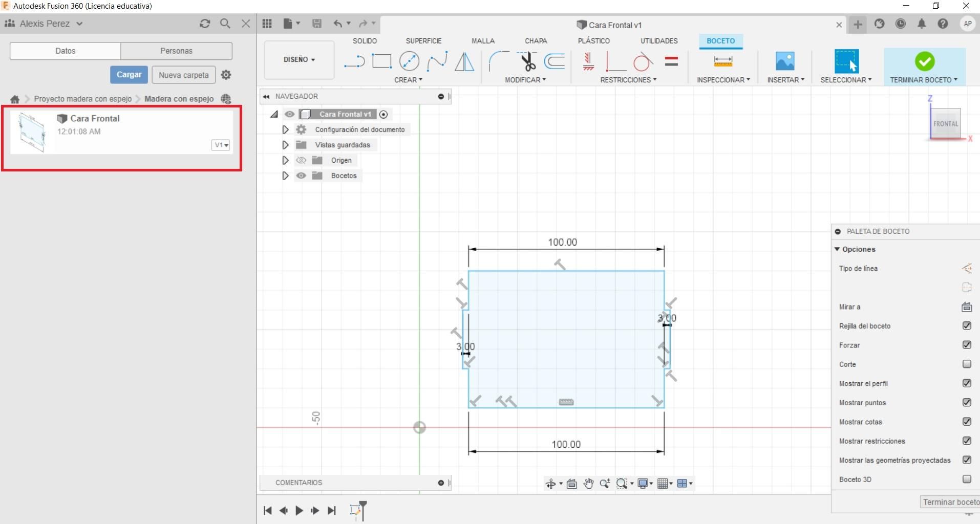980x524 pixels.
Task: Select the Fillet tool
Action: (x=498, y=61)
